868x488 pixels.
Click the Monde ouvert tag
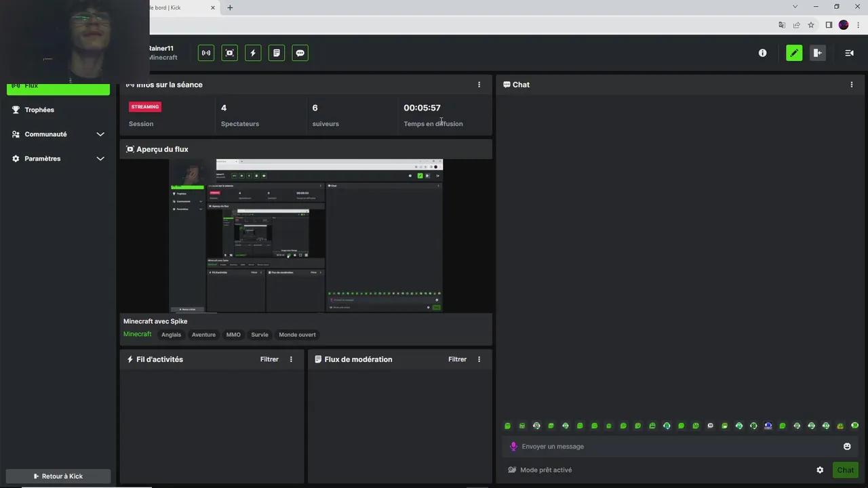298,335
